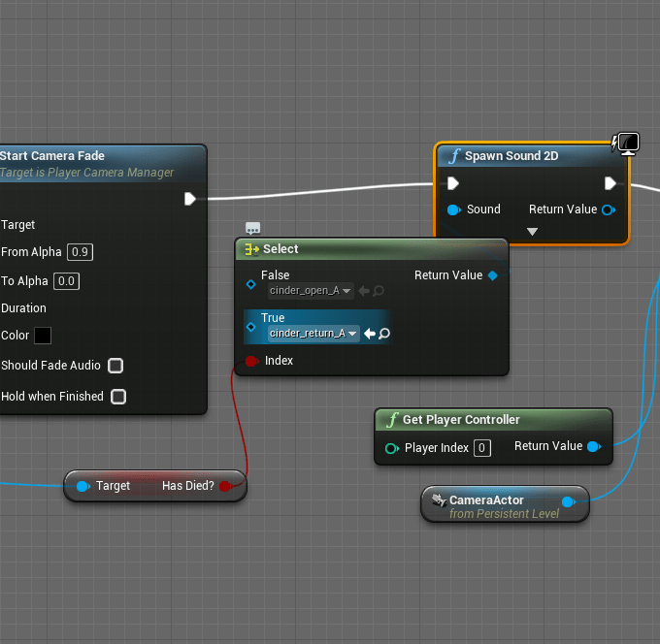
Task: Click the Has Died? red output pin
Action: (225, 486)
